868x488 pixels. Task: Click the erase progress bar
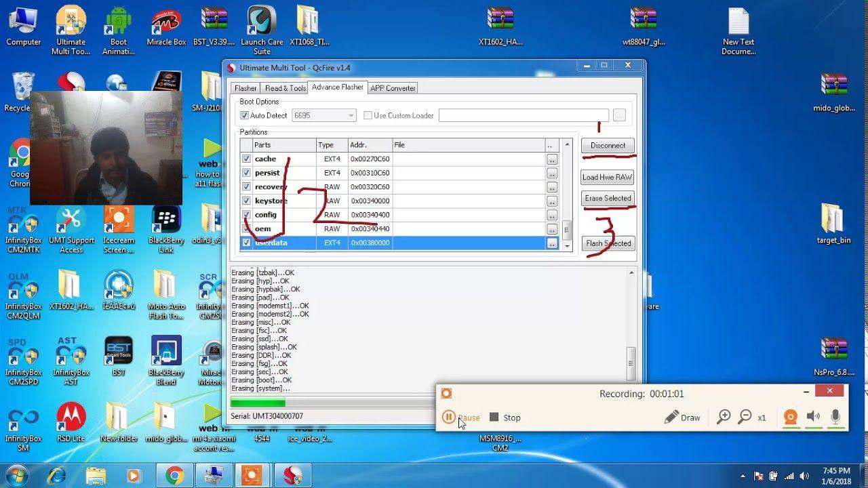[x=333, y=403]
